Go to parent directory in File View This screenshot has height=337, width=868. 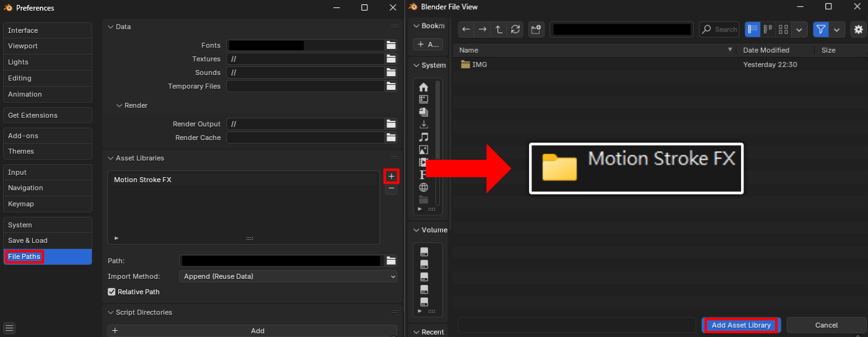[499, 29]
